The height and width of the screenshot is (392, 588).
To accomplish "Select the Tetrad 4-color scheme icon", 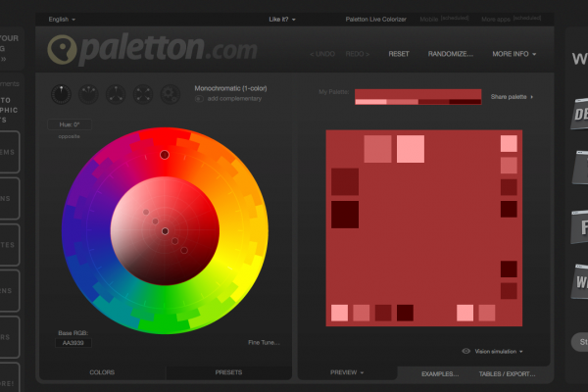I will pyautogui.click(x=143, y=94).
